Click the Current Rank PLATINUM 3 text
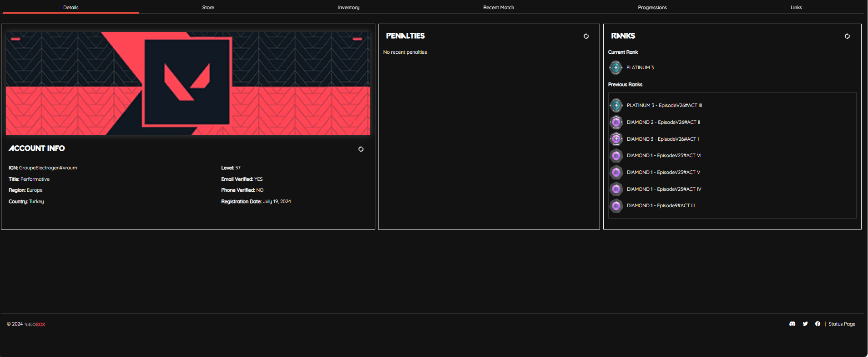This screenshot has height=357, width=868. [x=640, y=68]
